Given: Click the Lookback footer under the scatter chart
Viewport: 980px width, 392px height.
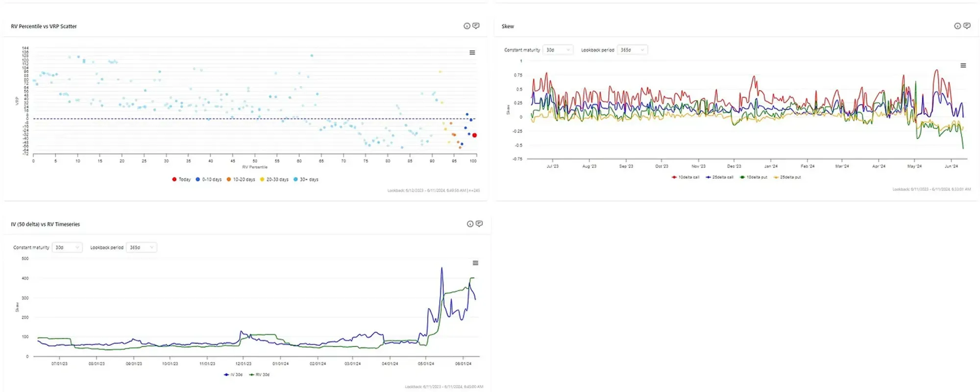Looking at the screenshot, I should (x=434, y=190).
